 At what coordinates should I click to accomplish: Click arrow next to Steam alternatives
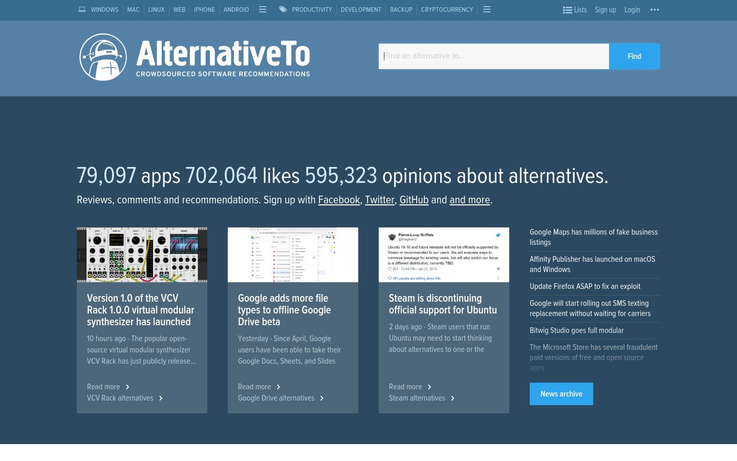pos(453,398)
